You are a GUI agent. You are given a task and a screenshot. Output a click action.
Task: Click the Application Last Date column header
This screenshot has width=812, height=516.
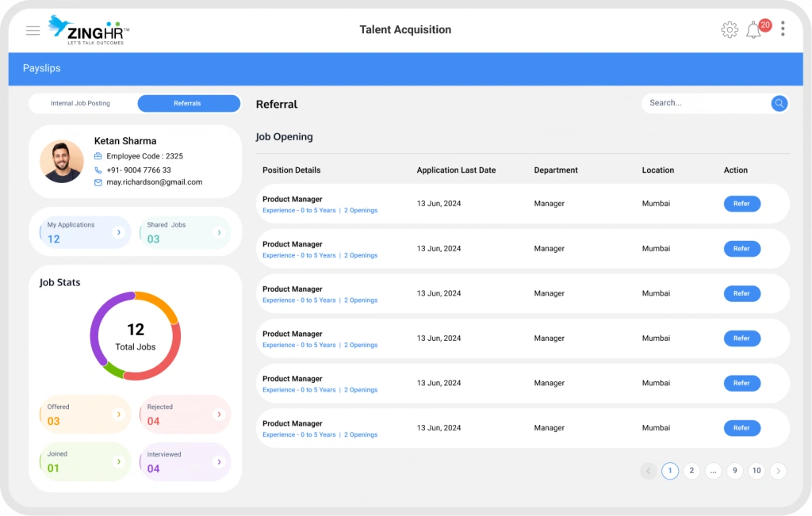456,170
